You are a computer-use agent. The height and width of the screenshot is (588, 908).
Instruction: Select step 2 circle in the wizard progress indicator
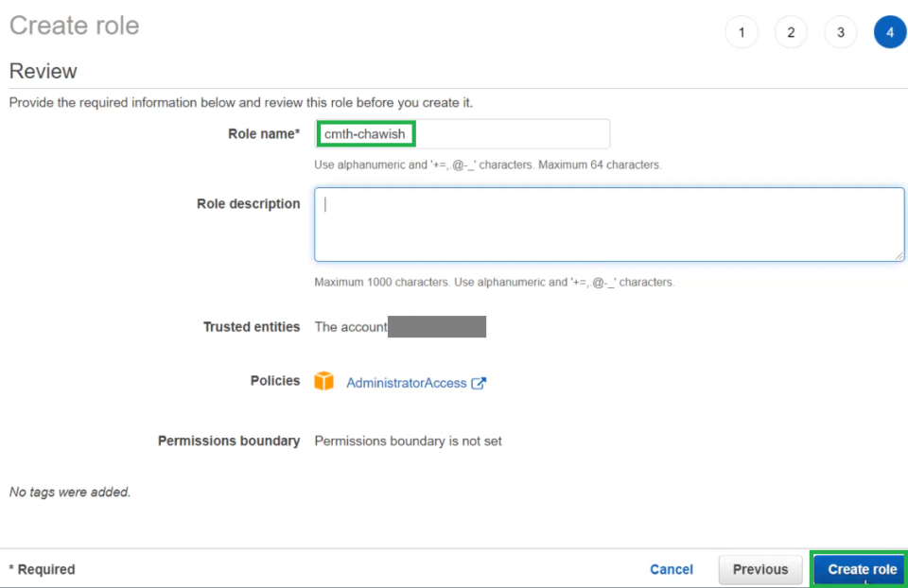coord(791,31)
